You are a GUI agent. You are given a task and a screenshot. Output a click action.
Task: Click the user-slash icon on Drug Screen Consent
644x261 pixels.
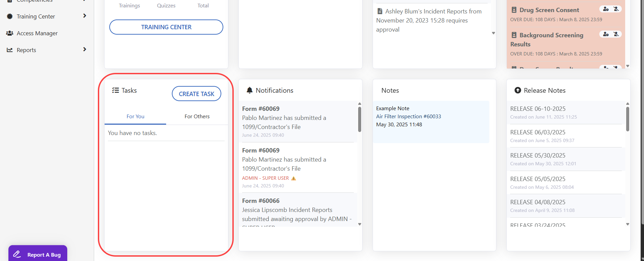coord(616,9)
